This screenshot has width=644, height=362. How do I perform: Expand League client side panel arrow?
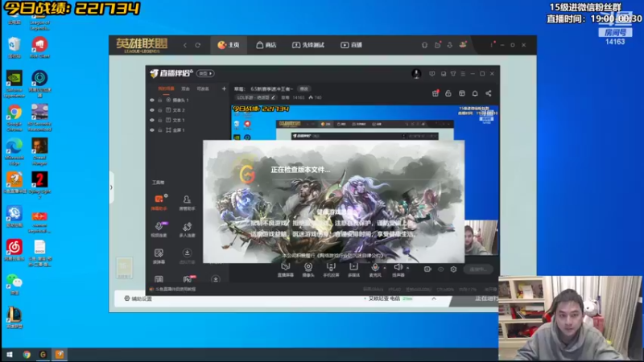(111, 187)
